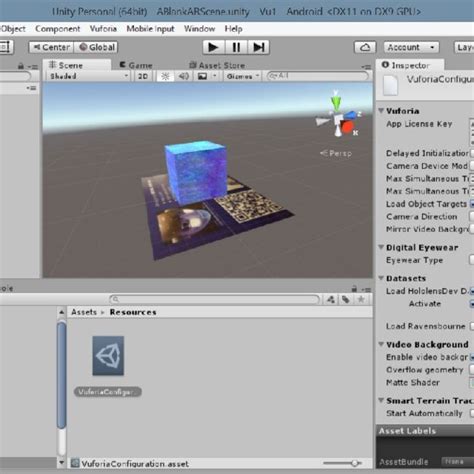Open the cloud services icon
This screenshot has width=474, height=474.
coord(365,47)
